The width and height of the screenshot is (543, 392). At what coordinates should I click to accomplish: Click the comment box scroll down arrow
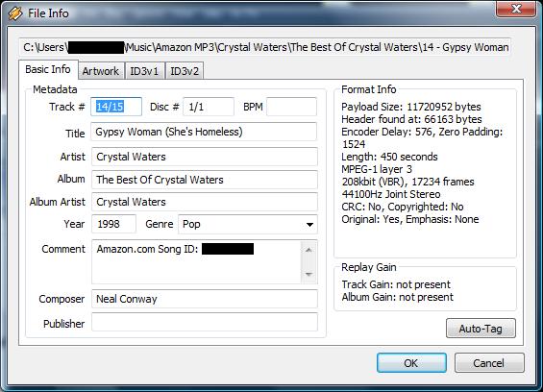pyautogui.click(x=309, y=274)
